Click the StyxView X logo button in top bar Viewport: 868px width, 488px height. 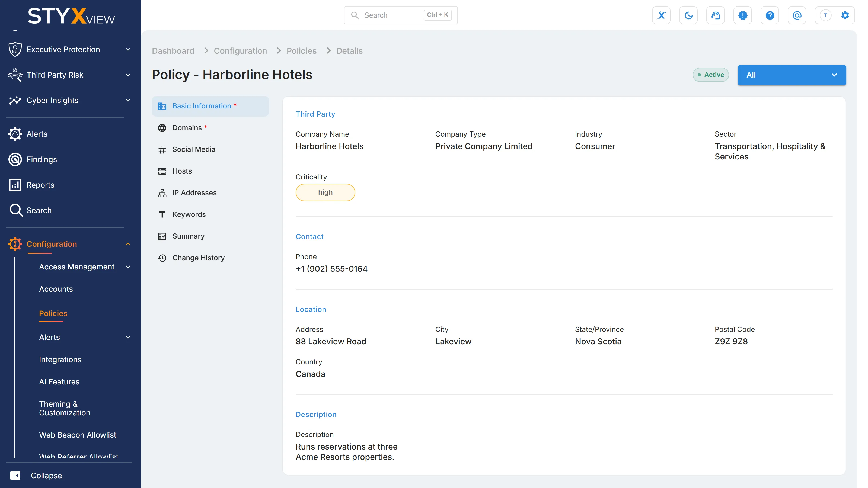click(x=661, y=15)
